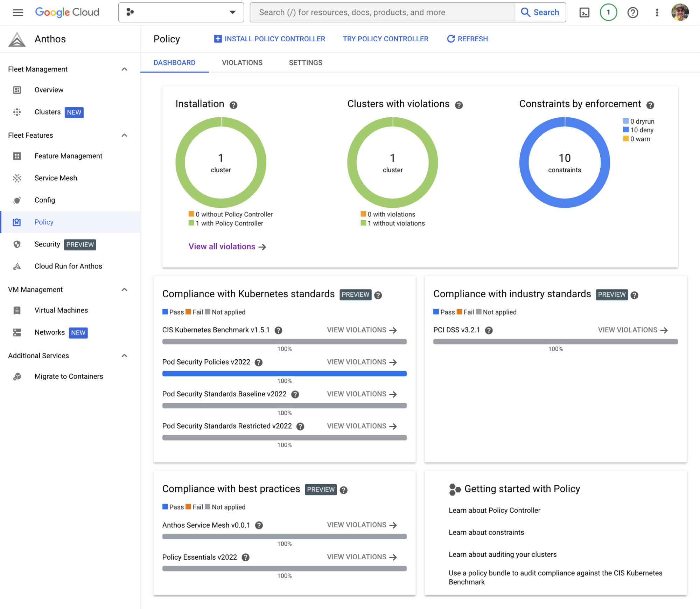Click the Overview sidebar icon
The width and height of the screenshot is (700, 609).
pyautogui.click(x=17, y=90)
